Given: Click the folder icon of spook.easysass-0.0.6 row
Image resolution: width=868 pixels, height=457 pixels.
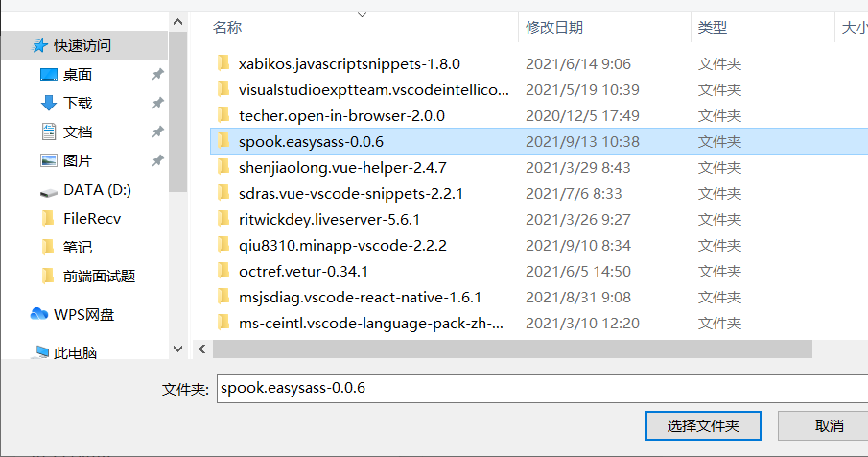Looking at the screenshot, I should point(223,141).
